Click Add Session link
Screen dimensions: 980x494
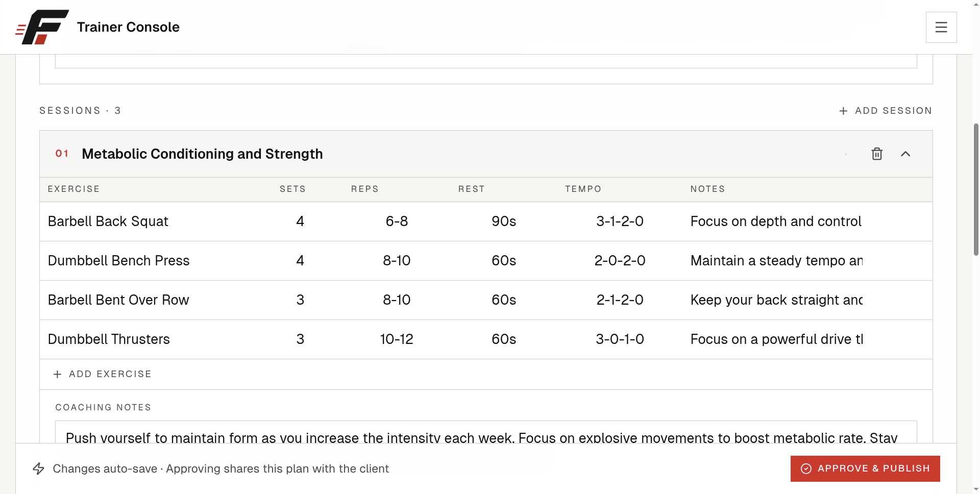pos(886,111)
